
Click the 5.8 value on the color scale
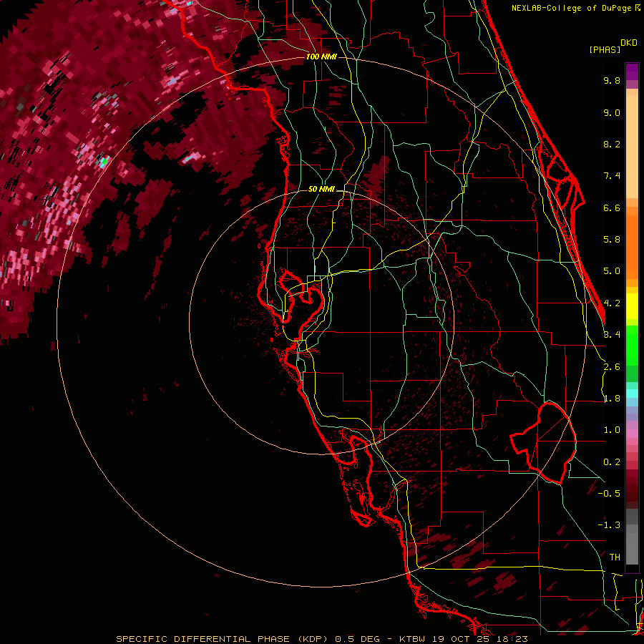tap(612, 240)
